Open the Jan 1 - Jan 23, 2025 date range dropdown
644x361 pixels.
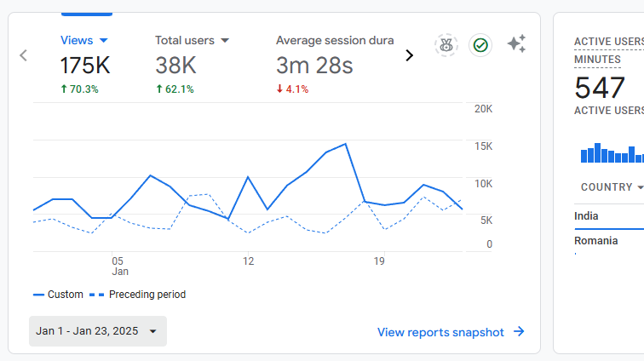tap(98, 331)
